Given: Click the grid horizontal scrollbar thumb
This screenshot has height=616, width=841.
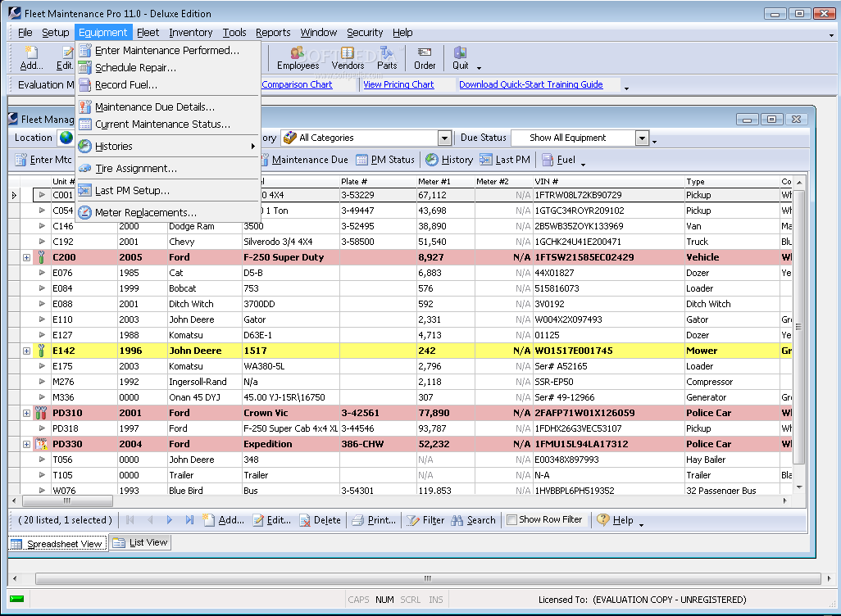Looking at the screenshot, I should tap(67, 500).
